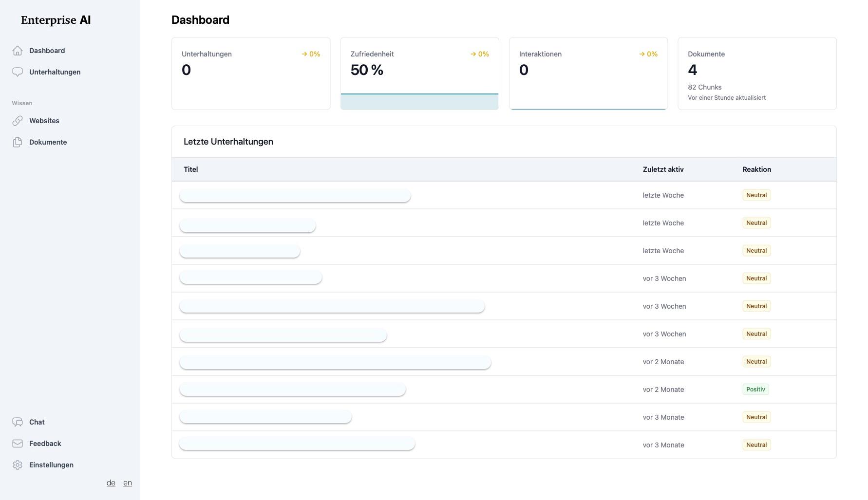868x500 pixels.
Task: Click the Titel column header
Action: coord(191,169)
